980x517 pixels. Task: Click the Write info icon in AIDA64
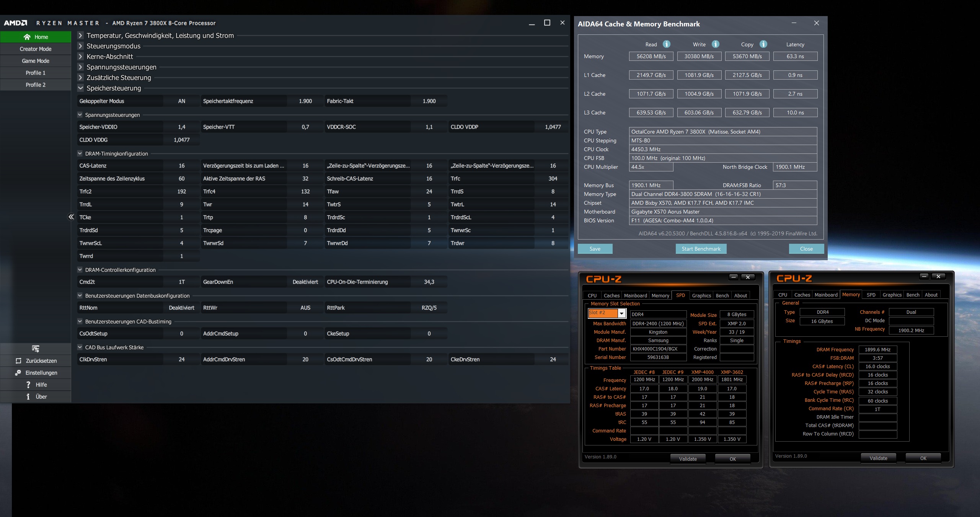715,44
